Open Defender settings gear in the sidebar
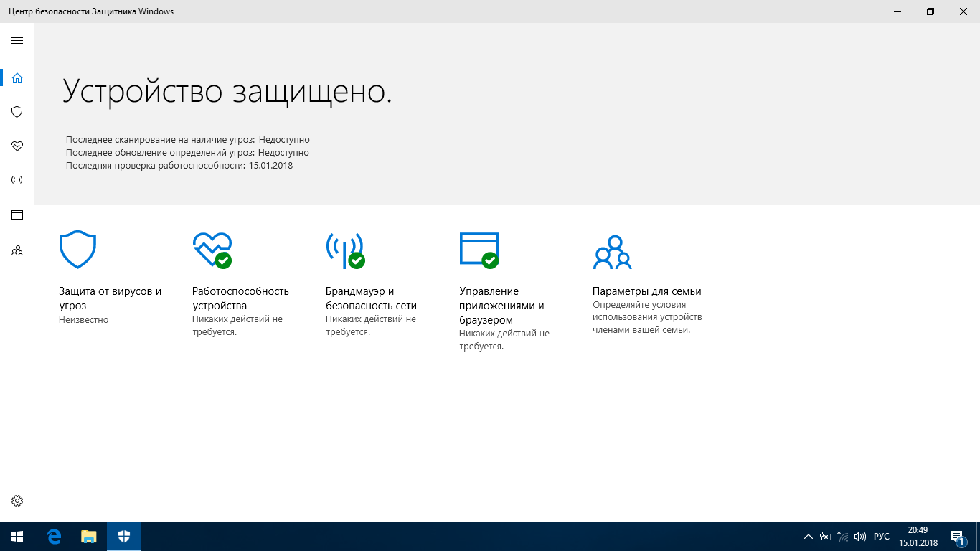Image resolution: width=980 pixels, height=551 pixels. [x=17, y=501]
